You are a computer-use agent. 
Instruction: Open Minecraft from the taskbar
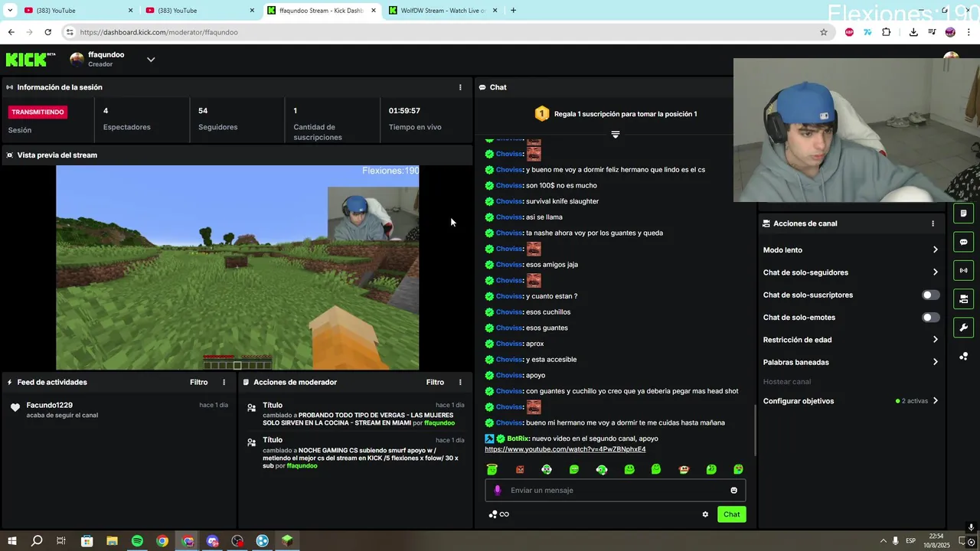coord(287,541)
